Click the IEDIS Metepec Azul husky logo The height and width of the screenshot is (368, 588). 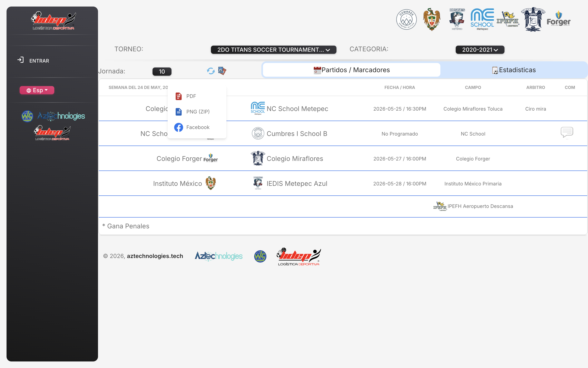(x=258, y=183)
